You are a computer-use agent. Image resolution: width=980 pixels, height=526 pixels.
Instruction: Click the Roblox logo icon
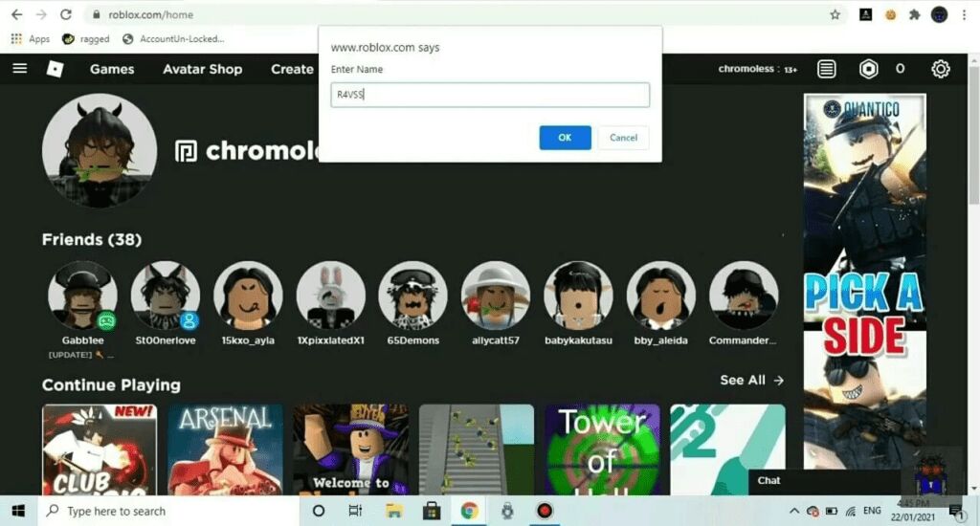55,69
